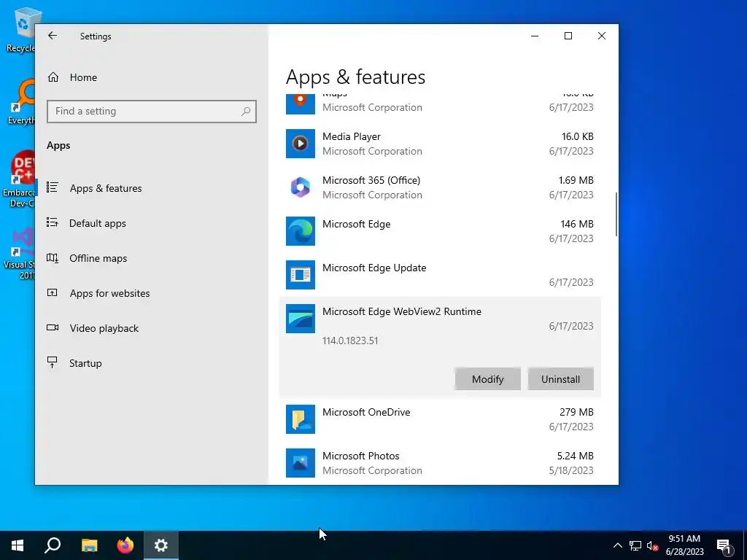Screen dimensions: 747x560
Task: Maximize the Settings window
Action: point(568,36)
